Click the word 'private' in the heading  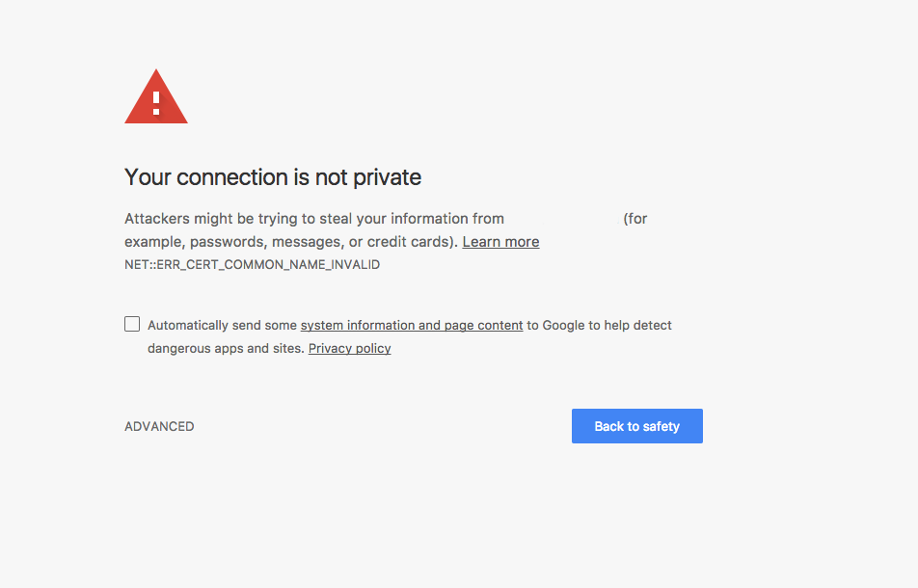click(x=387, y=177)
